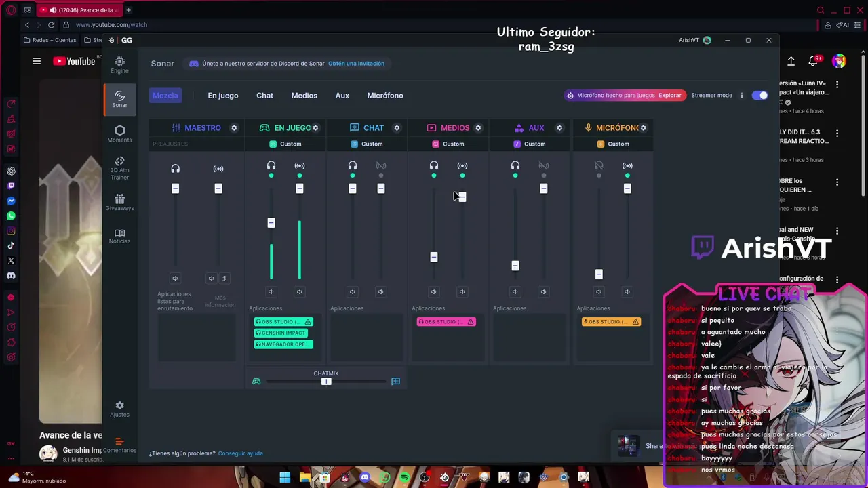Open Instagram in the browser sidebar
Image resolution: width=868 pixels, height=488 pixels.
coord(11,230)
